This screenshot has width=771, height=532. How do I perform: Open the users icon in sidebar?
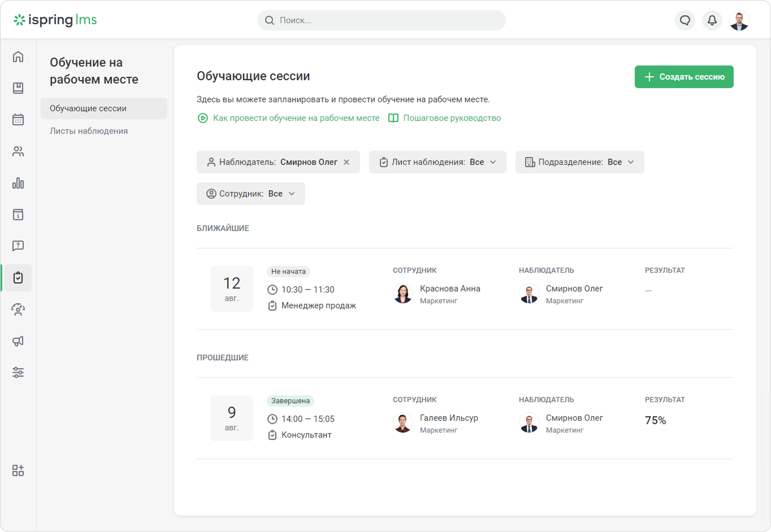18,151
